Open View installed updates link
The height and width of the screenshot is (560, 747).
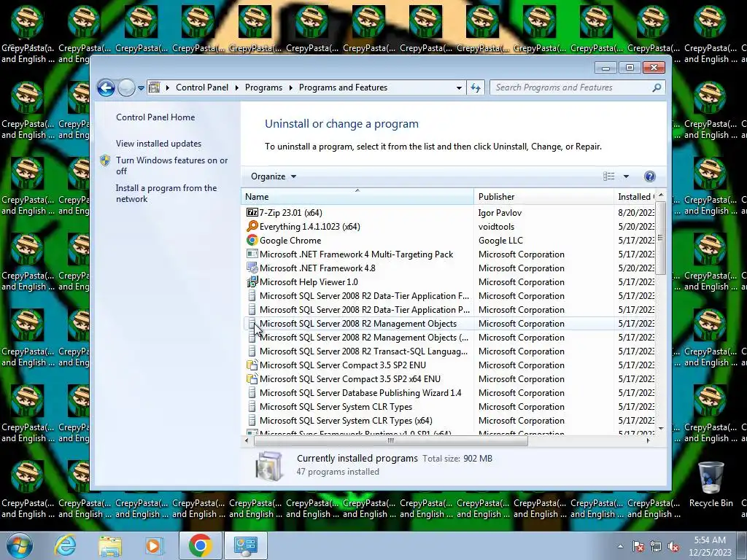point(158,144)
